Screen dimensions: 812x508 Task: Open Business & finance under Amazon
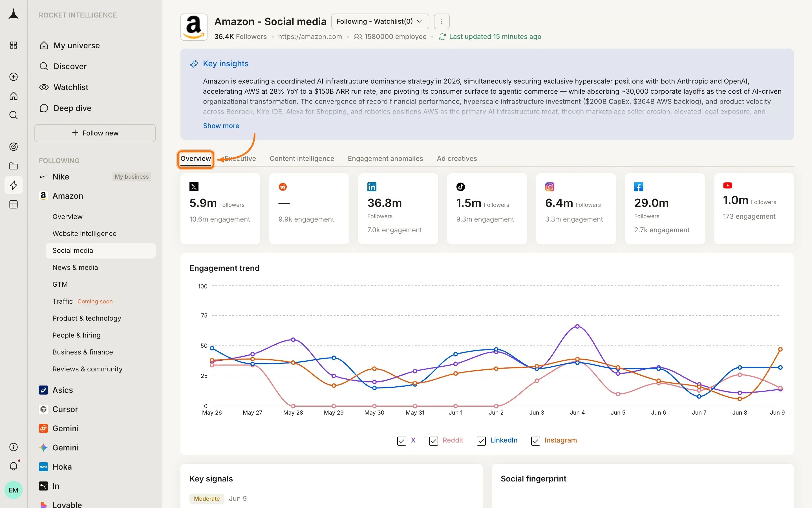tap(83, 352)
